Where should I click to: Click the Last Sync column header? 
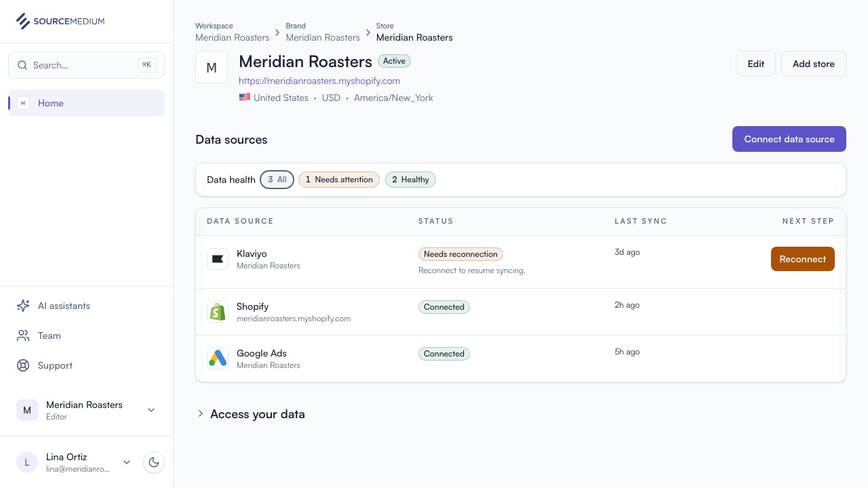641,221
